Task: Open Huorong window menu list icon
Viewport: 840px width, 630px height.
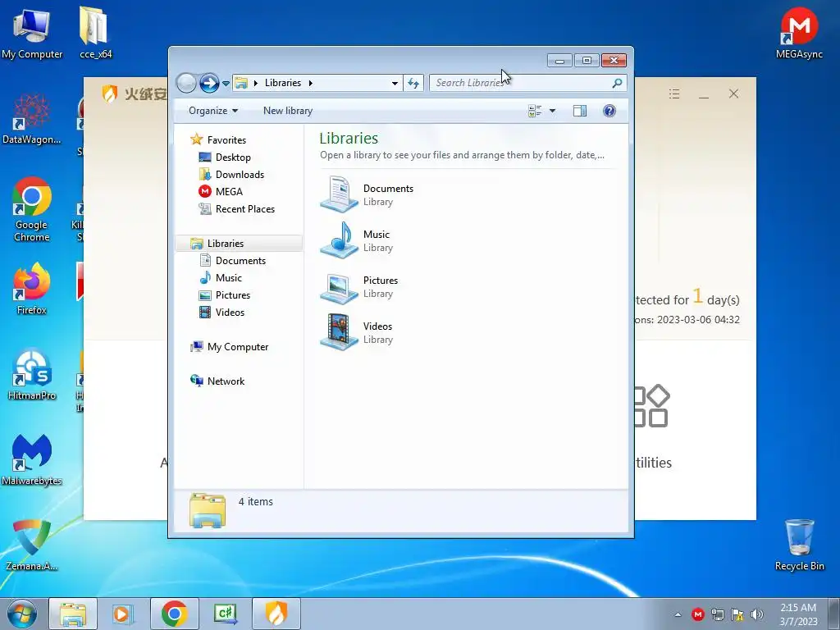Action: coord(674,94)
